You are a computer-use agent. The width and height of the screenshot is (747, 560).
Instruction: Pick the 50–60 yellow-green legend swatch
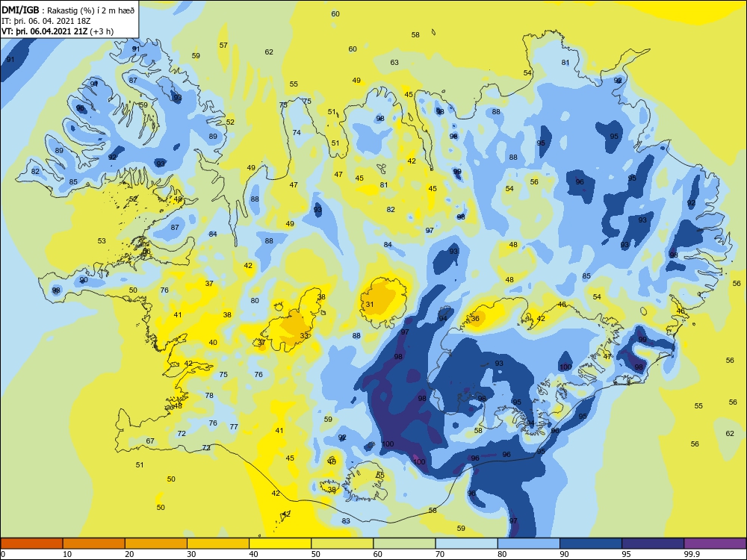[x=342, y=544]
